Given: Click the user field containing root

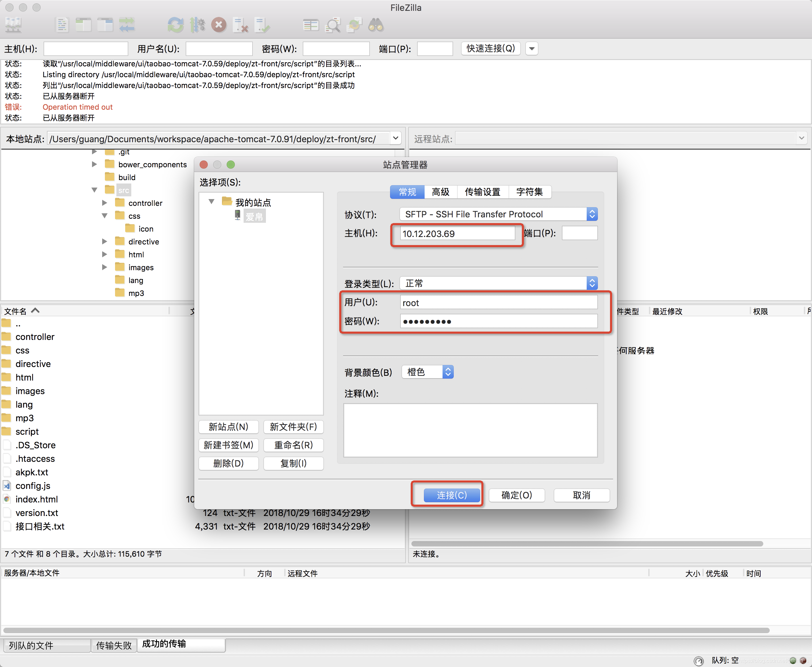Looking at the screenshot, I should tap(499, 303).
